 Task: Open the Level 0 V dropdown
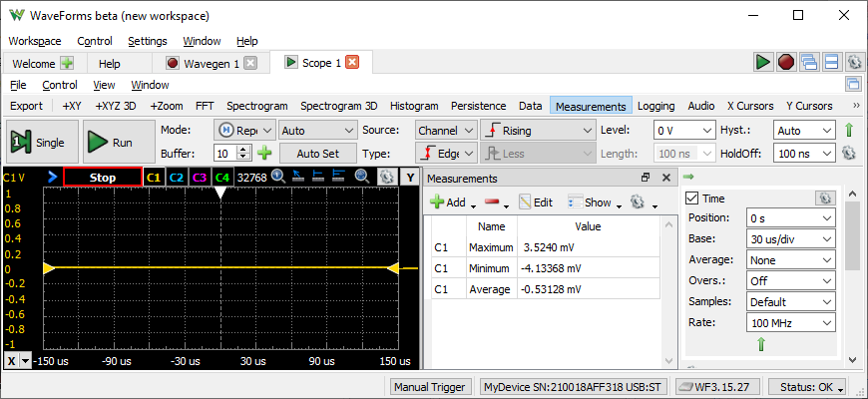[684, 131]
